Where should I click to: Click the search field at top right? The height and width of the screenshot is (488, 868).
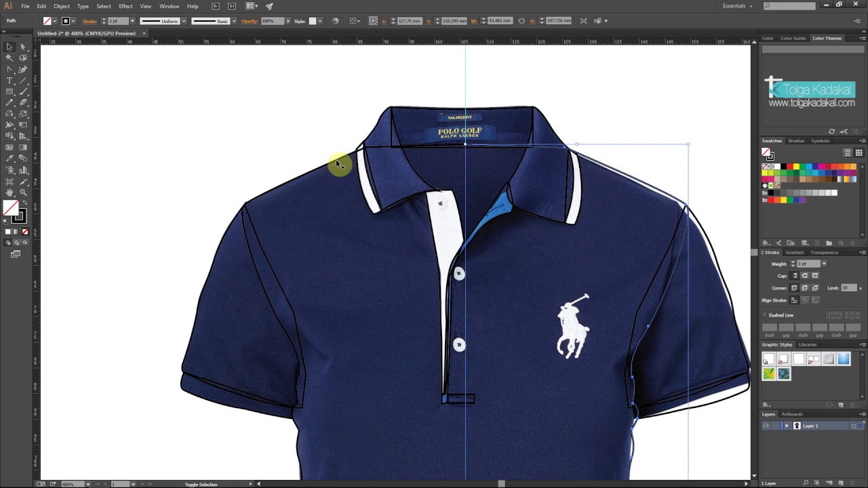789,6
